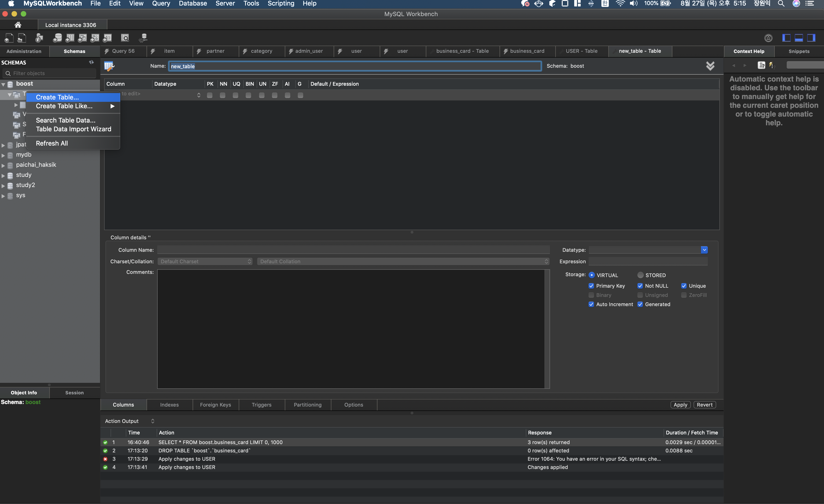Click create new view toolbar icon
The height and width of the screenshot is (504, 824).
tap(82, 38)
